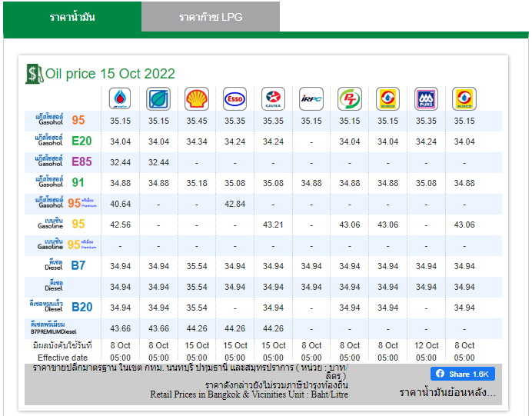Select IRPC Gasohol 91 price 34.88

pyautogui.click(x=311, y=183)
